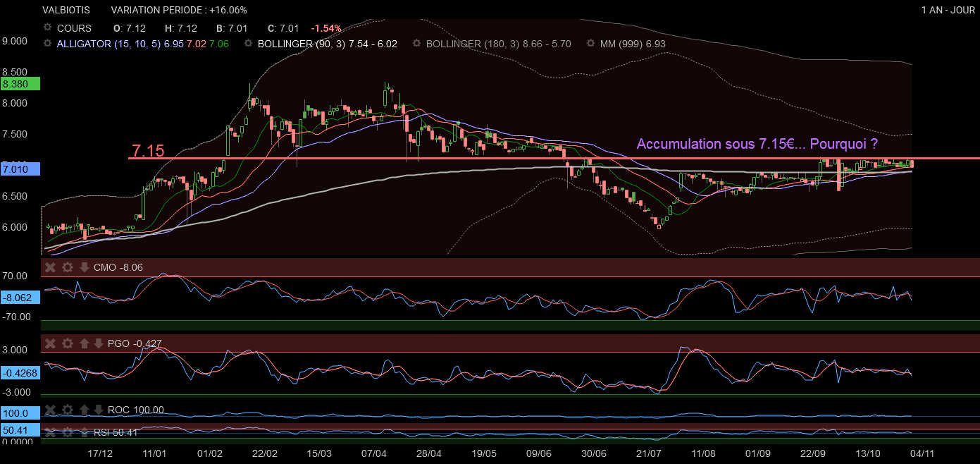
Task: Click the low price B: 7.01
Action: [232, 28]
